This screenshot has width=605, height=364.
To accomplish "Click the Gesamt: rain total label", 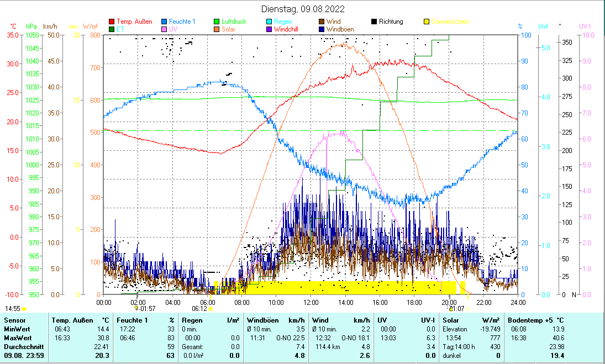I will click(x=192, y=347).
